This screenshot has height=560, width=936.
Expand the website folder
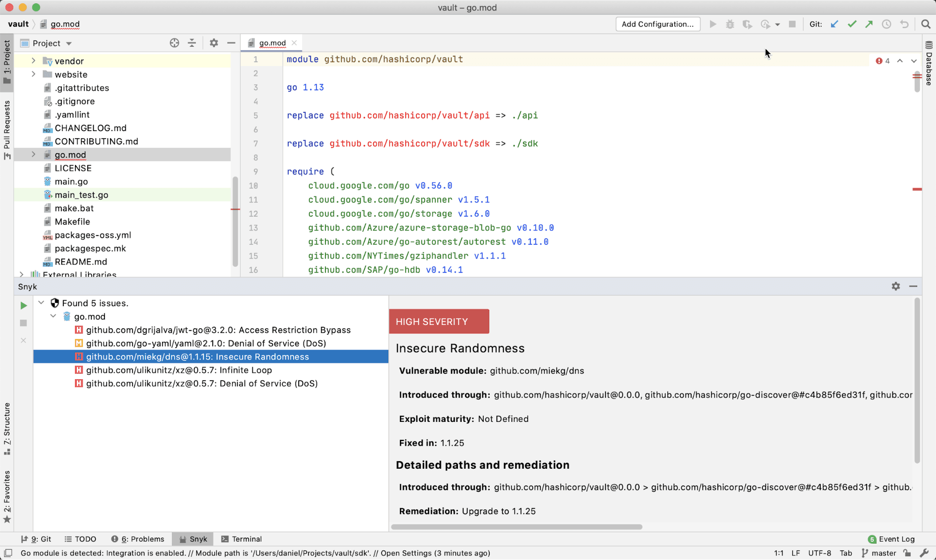33,74
